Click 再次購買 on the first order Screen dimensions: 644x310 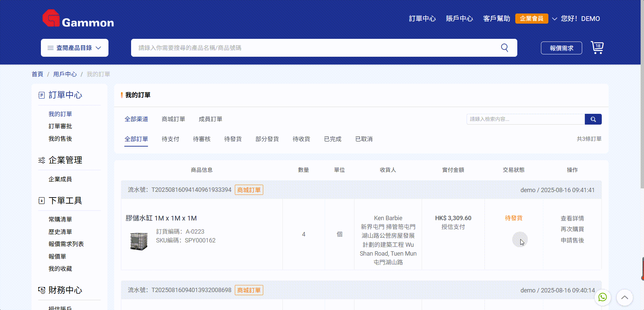(x=572, y=229)
